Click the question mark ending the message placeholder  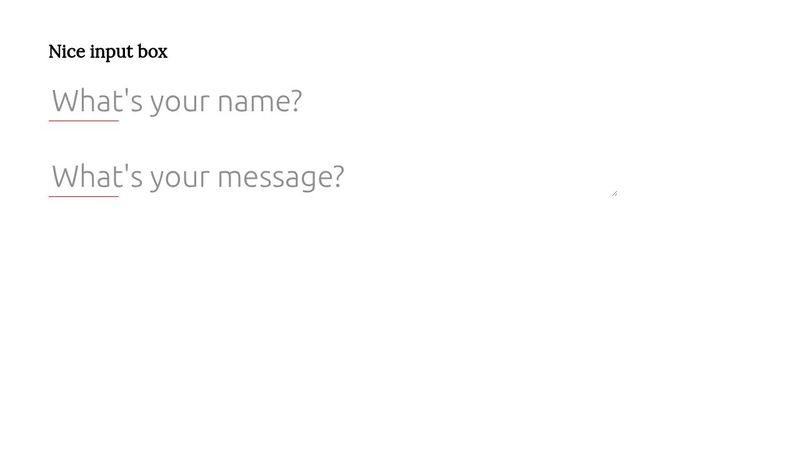click(x=338, y=176)
